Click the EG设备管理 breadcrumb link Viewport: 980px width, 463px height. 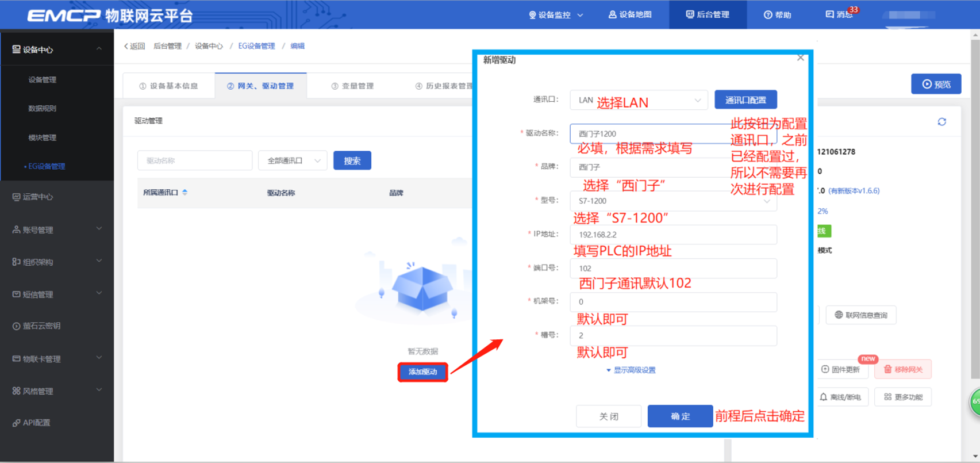pos(256,46)
